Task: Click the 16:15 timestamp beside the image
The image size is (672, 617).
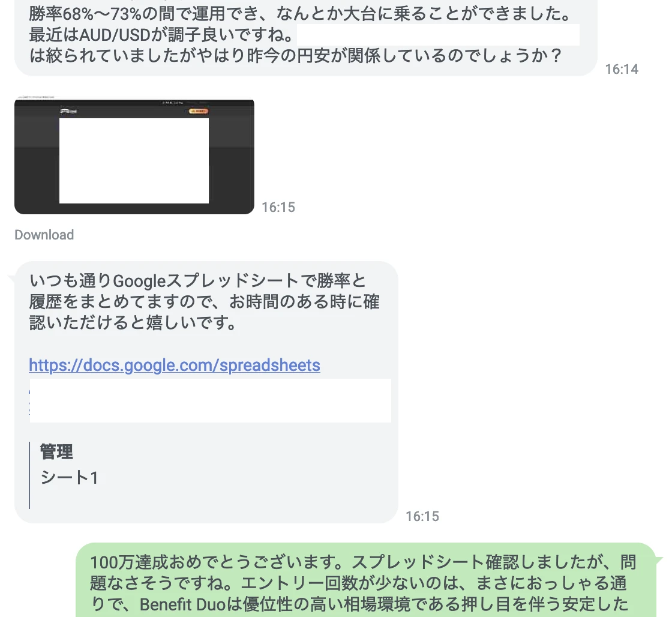Action: [x=278, y=207]
